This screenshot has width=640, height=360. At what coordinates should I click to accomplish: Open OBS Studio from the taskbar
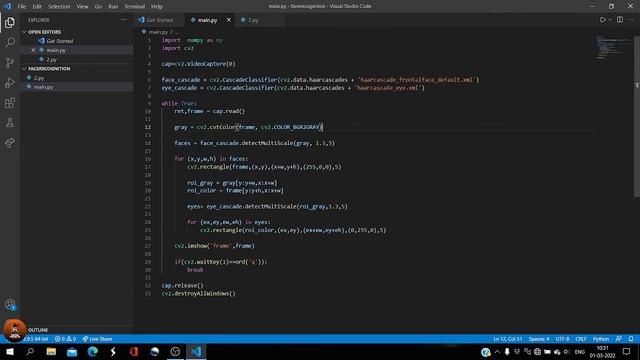pyautogui.click(x=175, y=351)
